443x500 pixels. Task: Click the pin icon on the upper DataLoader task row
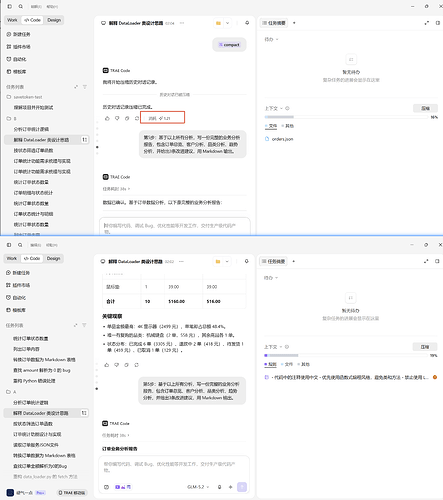pyautogui.click(x=85, y=140)
